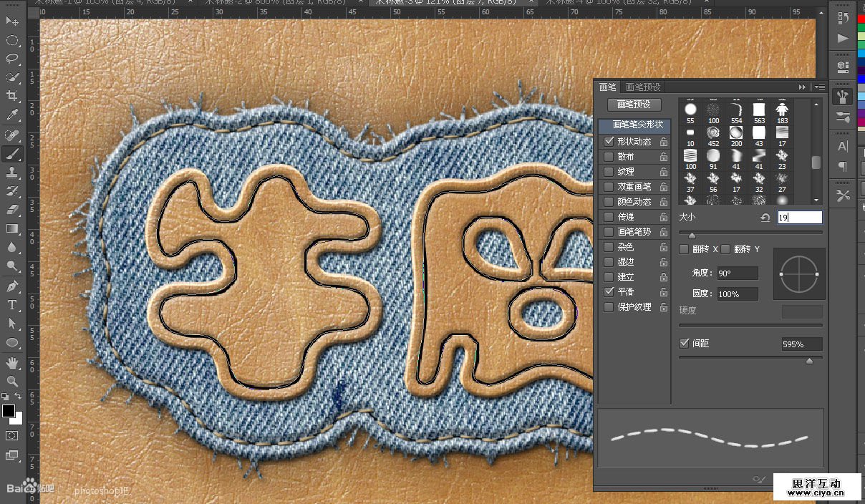Uncheck the 间距 spacing checkbox

pyautogui.click(x=684, y=344)
